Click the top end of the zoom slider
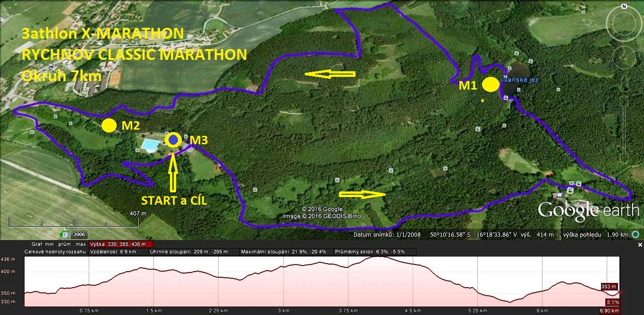 click(x=624, y=100)
